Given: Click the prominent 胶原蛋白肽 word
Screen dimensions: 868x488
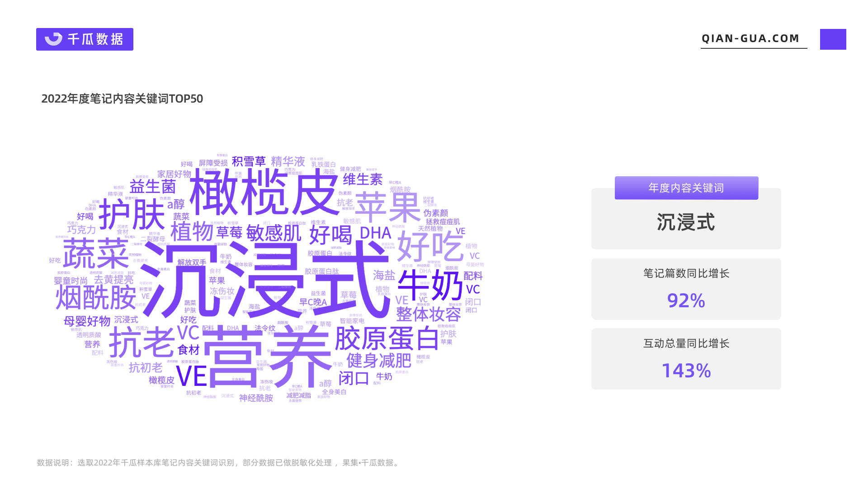Looking at the screenshot, I should [321, 272].
